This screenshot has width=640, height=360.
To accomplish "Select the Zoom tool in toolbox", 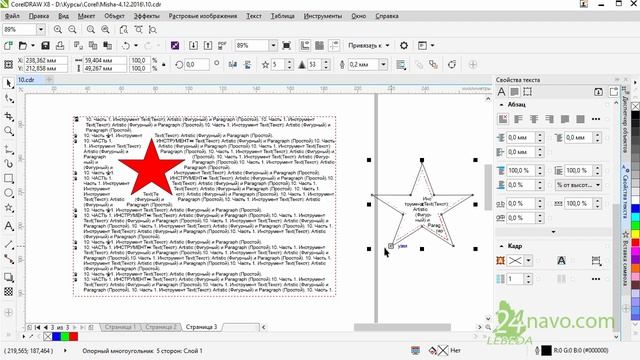I will pyautogui.click(x=9, y=131).
